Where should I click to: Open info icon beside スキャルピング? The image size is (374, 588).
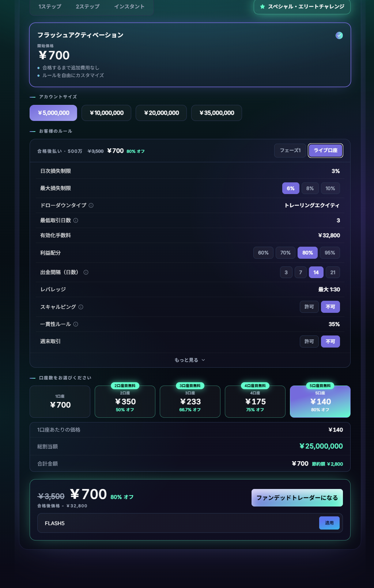click(81, 307)
